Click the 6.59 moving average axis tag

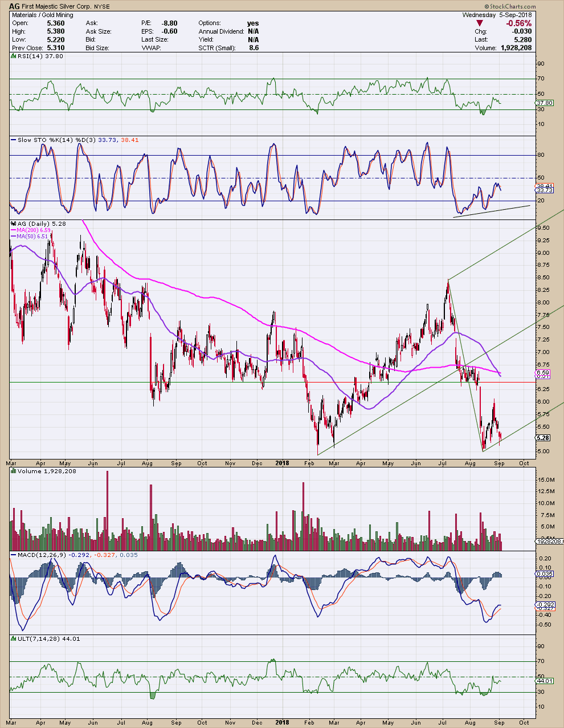(543, 372)
